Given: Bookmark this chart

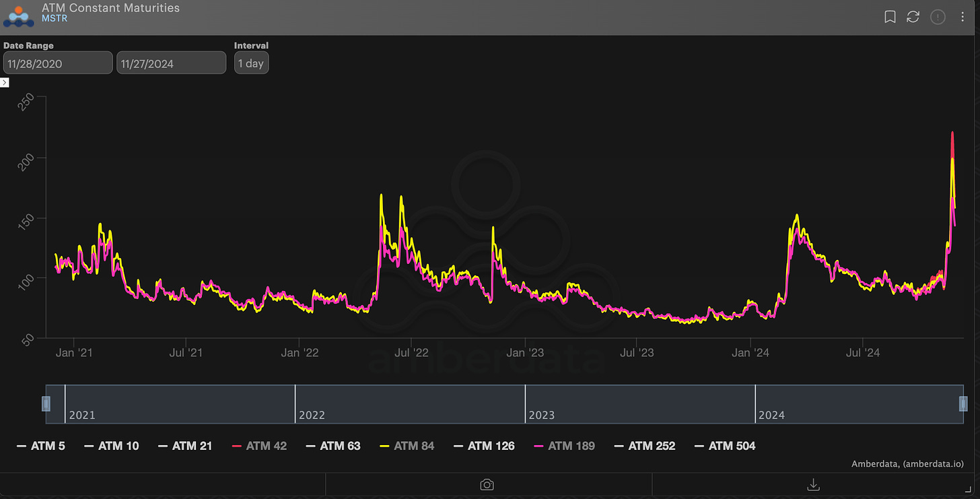Looking at the screenshot, I should (890, 17).
